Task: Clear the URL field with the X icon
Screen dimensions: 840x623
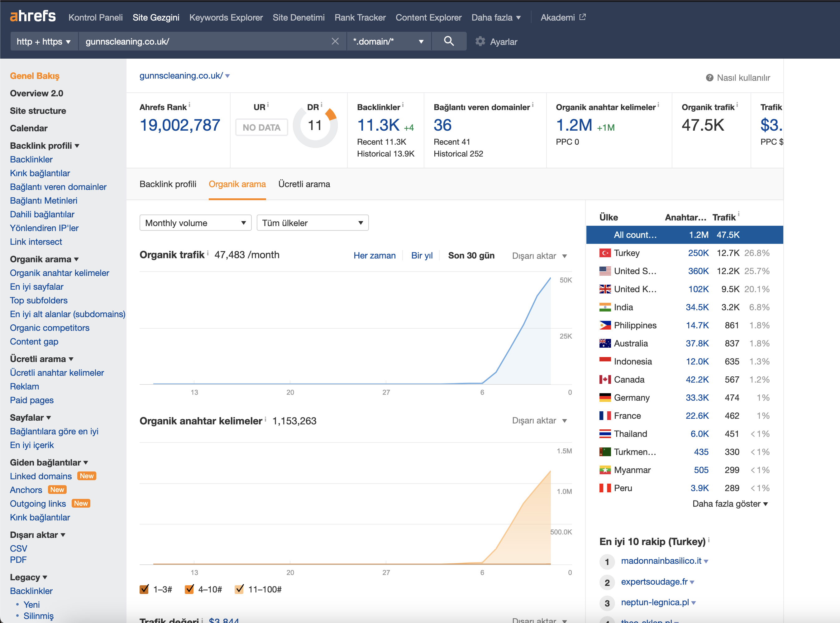Action: click(335, 41)
